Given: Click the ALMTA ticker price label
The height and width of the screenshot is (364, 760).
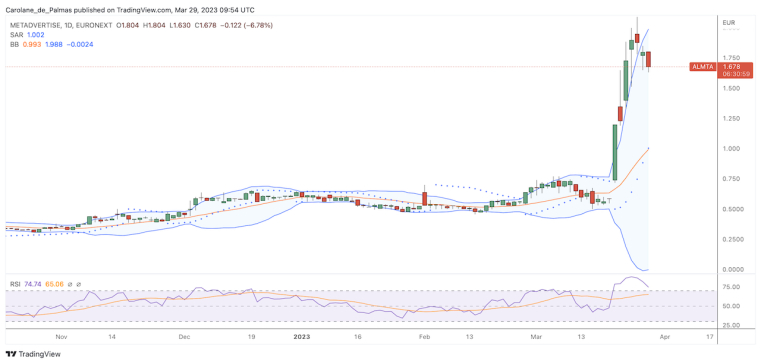Looking at the screenshot, I should coord(702,67).
